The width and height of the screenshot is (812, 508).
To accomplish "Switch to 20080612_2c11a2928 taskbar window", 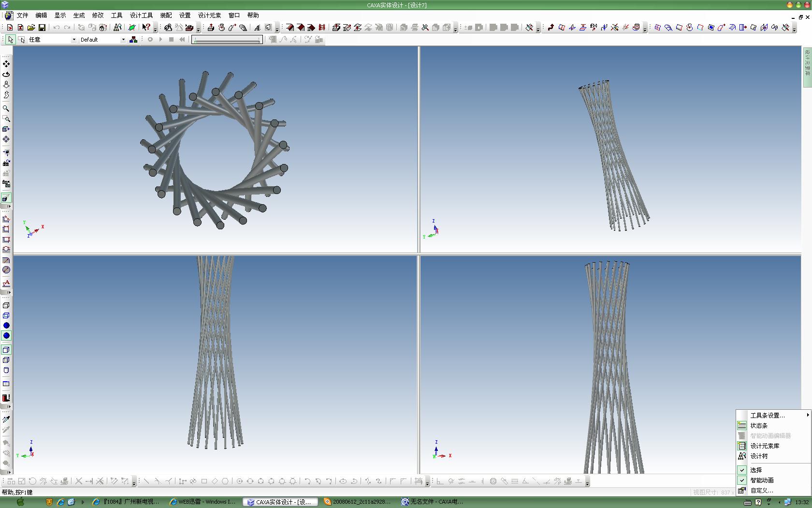I will tap(358, 502).
